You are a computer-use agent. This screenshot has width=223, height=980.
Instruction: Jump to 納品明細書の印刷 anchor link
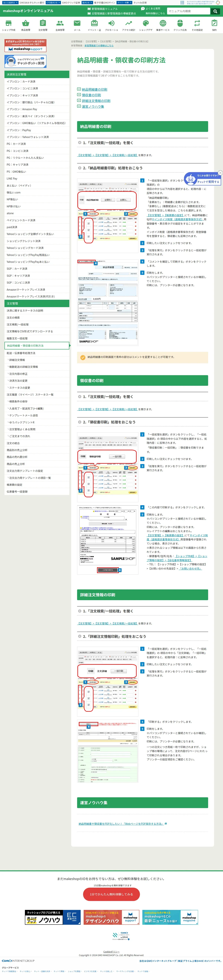(x=95, y=89)
